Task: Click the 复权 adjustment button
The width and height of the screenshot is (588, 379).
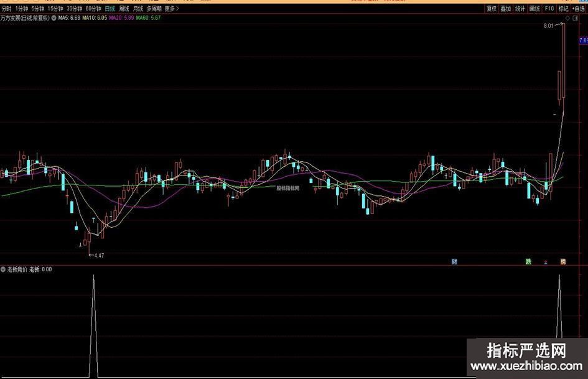Action: [x=492, y=8]
